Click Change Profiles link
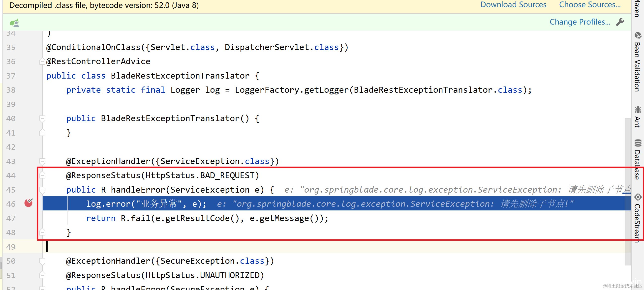This screenshot has width=644, height=290. coord(580,22)
